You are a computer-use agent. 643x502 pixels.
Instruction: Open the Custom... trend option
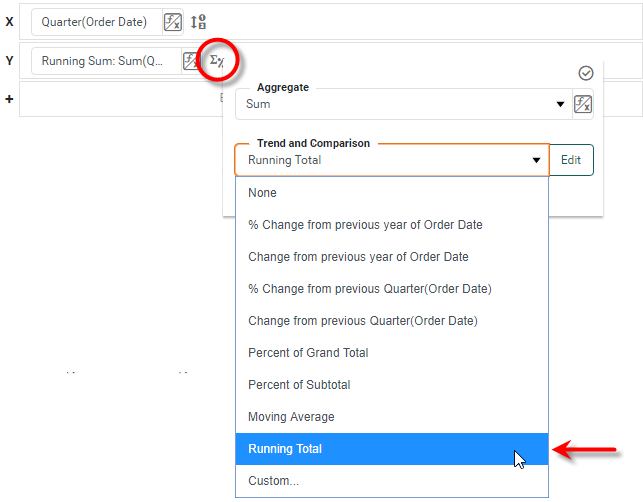273,481
